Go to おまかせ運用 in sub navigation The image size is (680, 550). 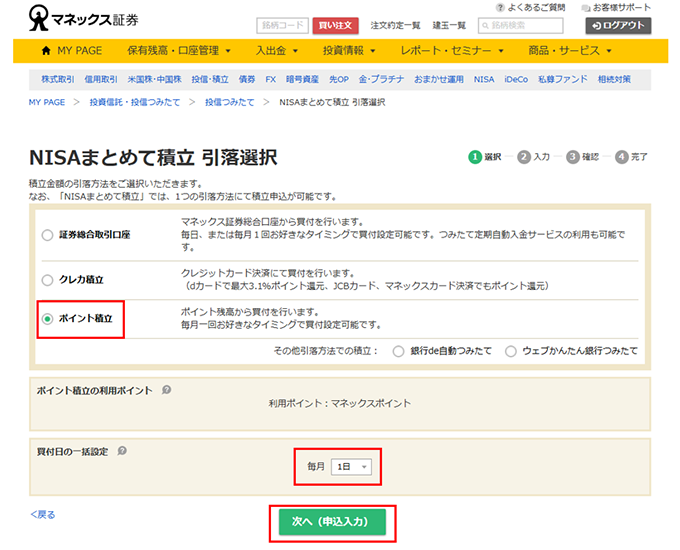439,79
